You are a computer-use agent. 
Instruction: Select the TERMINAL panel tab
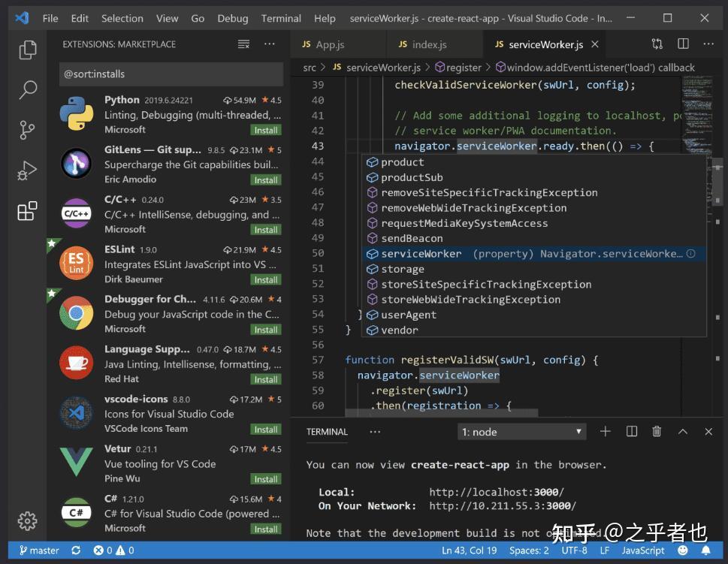(x=327, y=432)
